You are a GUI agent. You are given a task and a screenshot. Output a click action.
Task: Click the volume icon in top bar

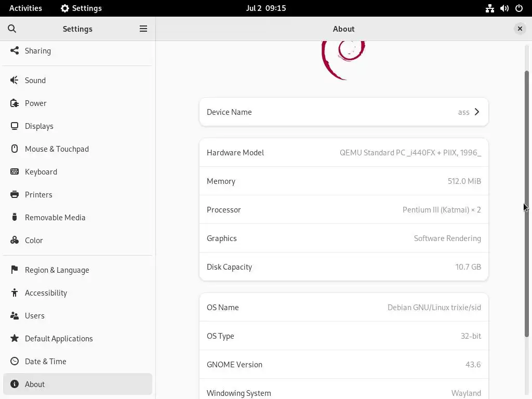click(504, 8)
